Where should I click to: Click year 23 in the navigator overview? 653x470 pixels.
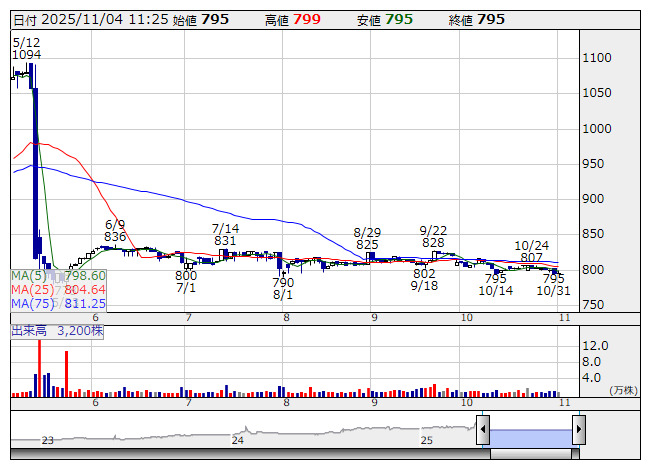(x=47, y=440)
